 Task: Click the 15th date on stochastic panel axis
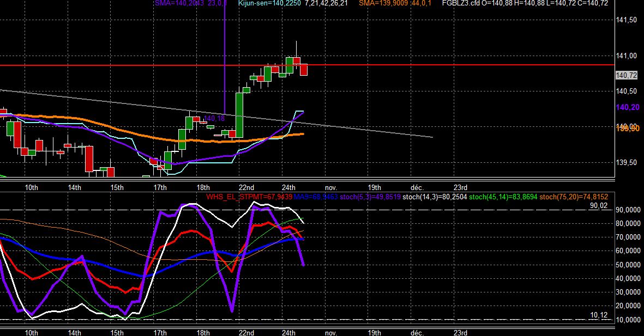pos(117,333)
